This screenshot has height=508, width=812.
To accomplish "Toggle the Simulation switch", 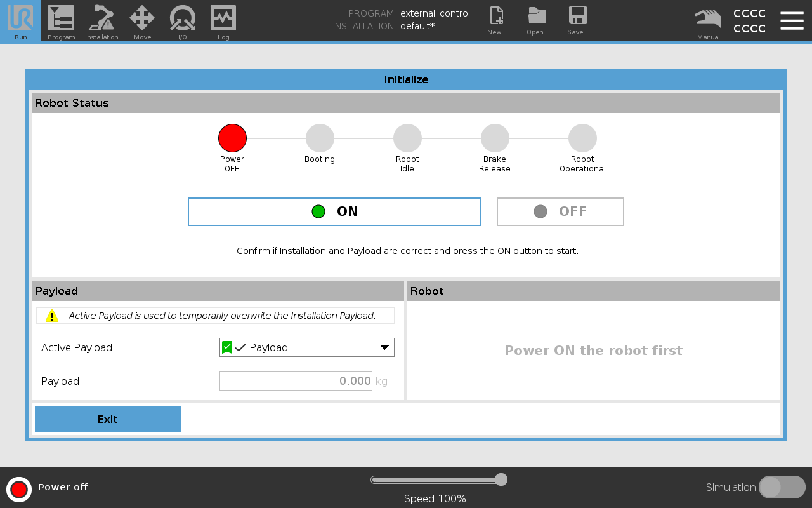I will [x=782, y=487].
